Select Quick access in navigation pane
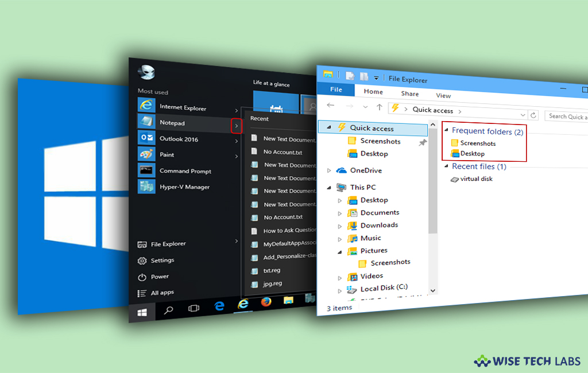This screenshot has width=588, height=373. (373, 128)
